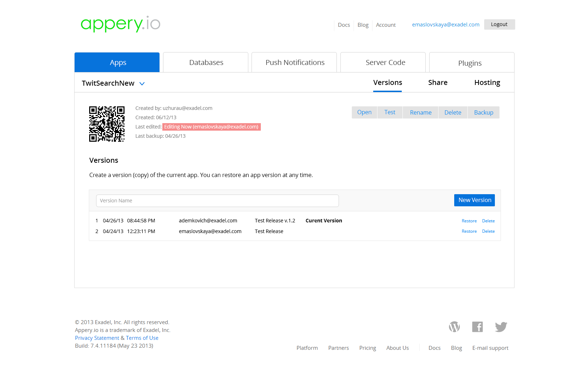Click the Backup app button
The height and width of the screenshot is (373, 588).
pyautogui.click(x=483, y=112)
